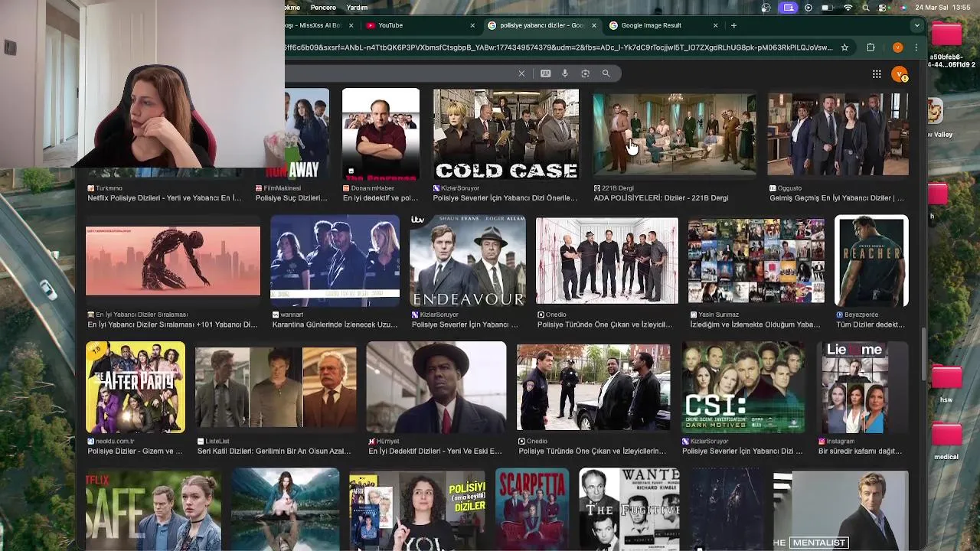This screenshot has width=980, height=551.
Task: Open the medical folder on the desktop
Action: [946, 440]
